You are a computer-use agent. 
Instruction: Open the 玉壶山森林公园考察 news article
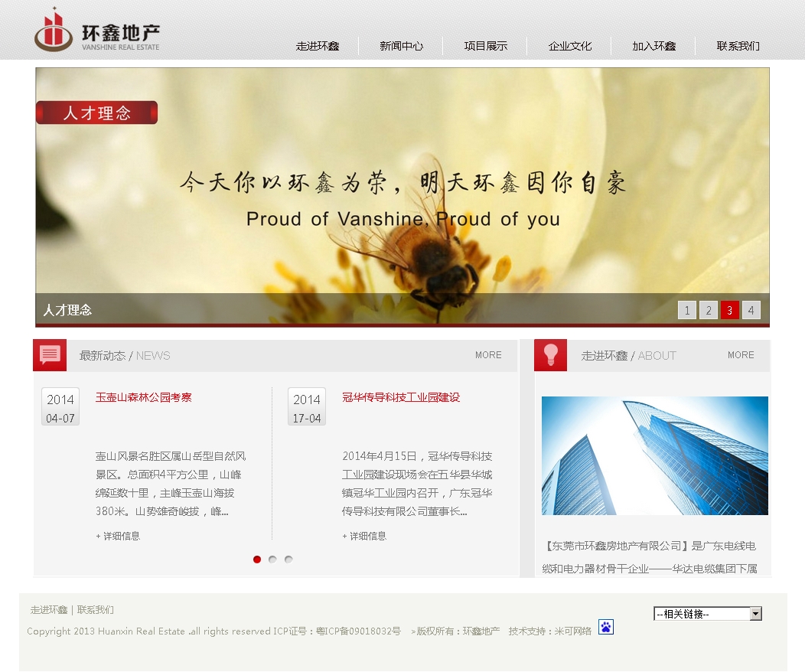click(x=144, y=397)
